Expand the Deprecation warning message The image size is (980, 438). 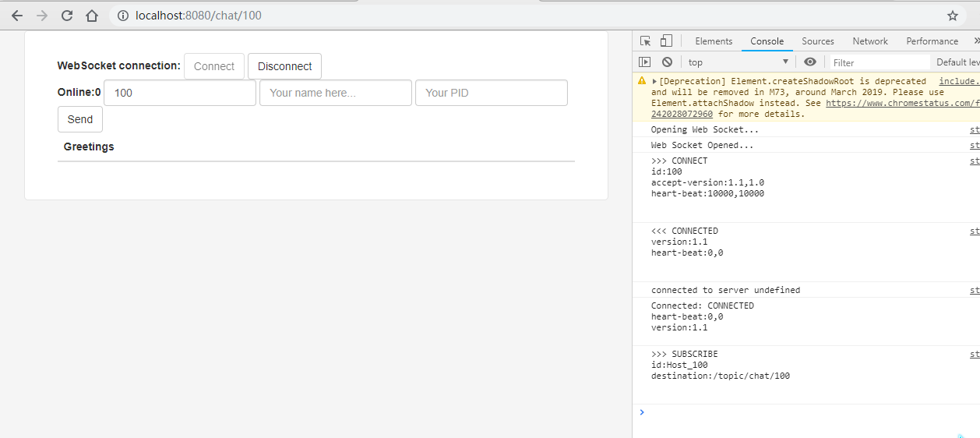tap(655, 81)
